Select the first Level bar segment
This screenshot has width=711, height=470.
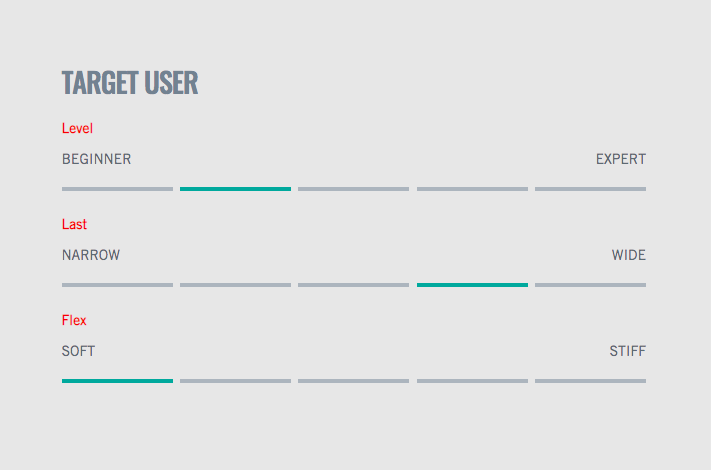click(117, 189)
